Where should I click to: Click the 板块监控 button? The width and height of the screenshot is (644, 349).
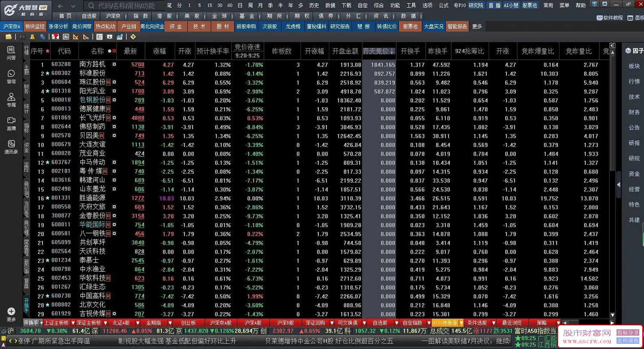[x=35, y=26]
